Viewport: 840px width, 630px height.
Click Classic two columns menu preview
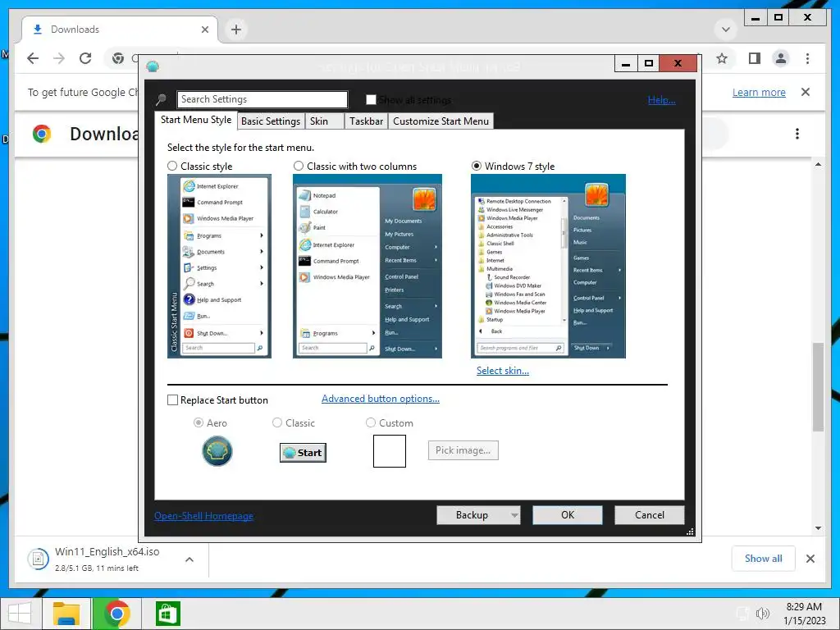pyautogui.click(x=367, y=267)
